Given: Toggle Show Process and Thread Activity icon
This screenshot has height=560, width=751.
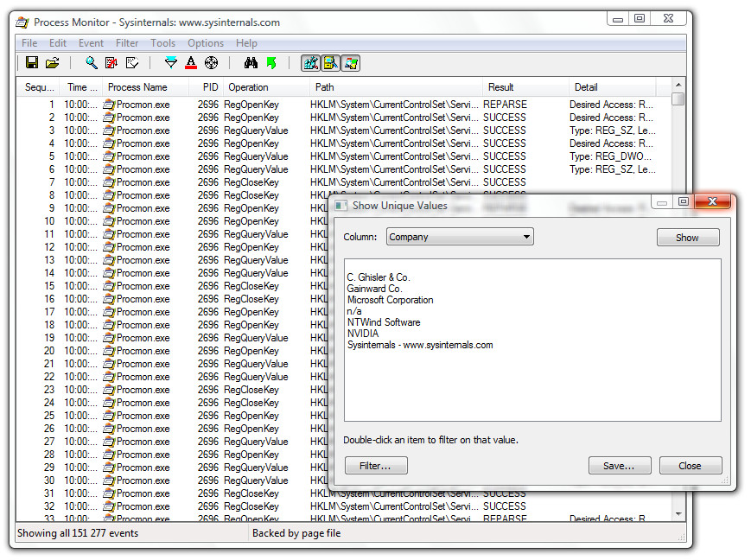Looking at the screenshot, I should point(351,63).
